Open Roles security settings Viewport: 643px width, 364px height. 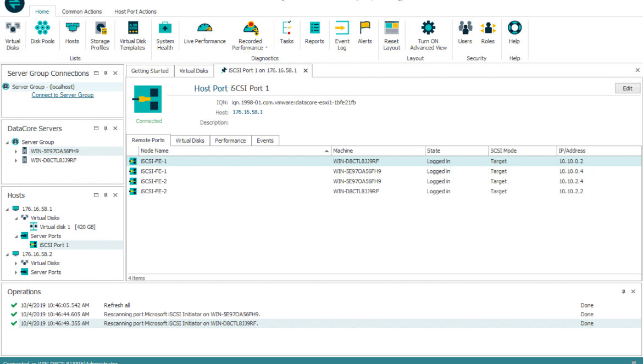coord(488,33)
